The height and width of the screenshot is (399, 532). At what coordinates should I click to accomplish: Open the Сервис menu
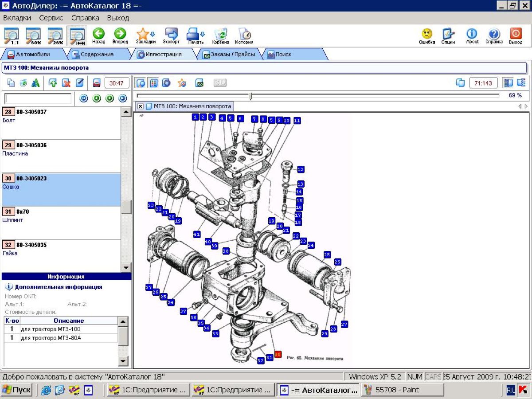click(51, 18)
